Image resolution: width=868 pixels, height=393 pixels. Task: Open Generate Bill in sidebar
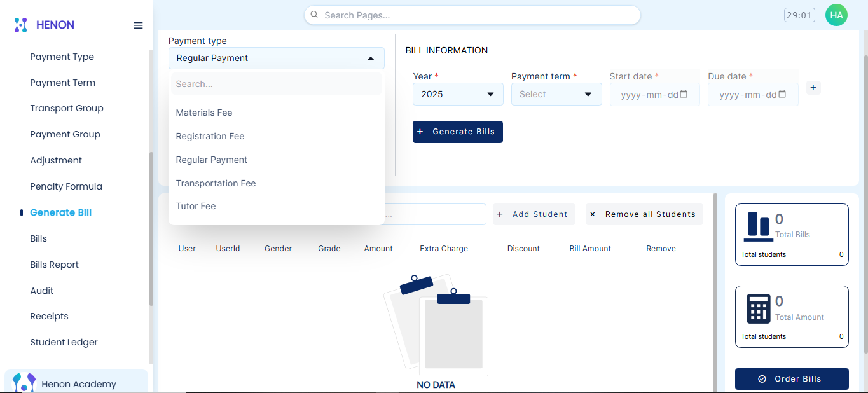tap(61, 212)
